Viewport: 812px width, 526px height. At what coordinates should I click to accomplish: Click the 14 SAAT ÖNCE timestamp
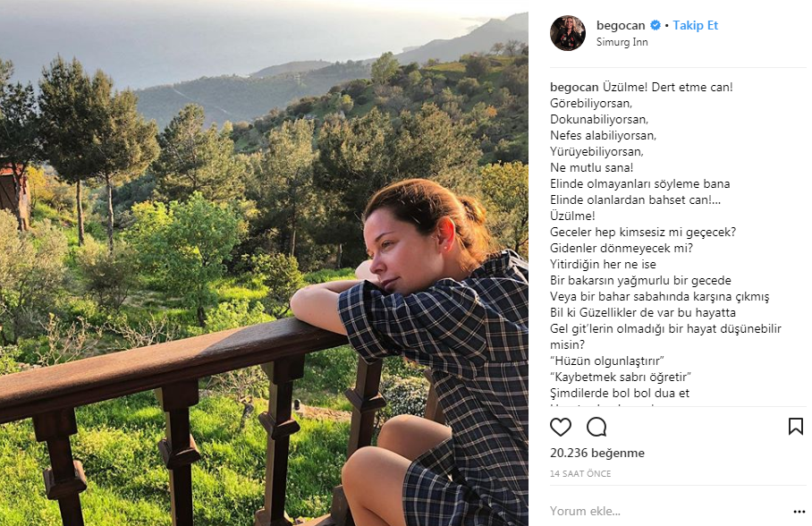[x=580, y=473]
